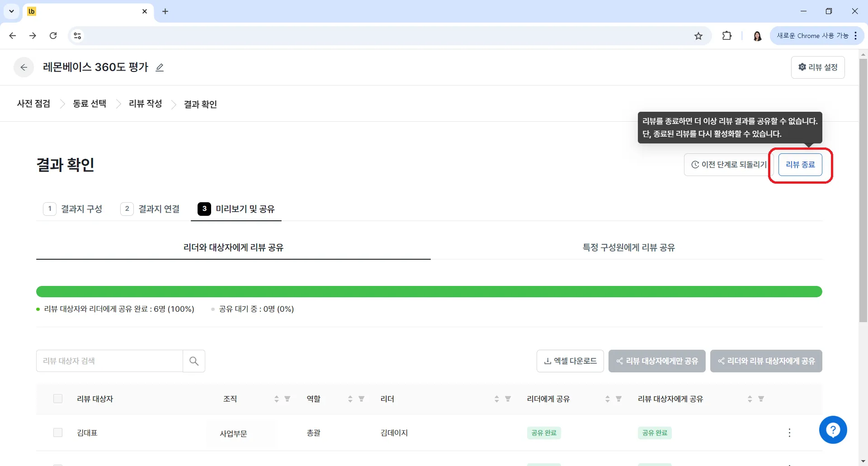Image resolution: width=868 pixels, height=466 pixels.
Task: Switch to 결과지 연결 tab
Action: coord(150,209)
